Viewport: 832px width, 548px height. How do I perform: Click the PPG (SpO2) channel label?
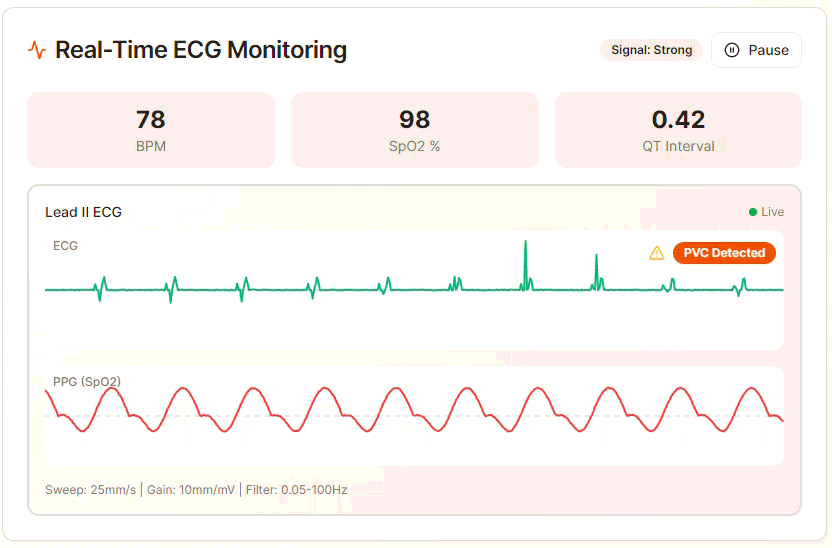(87, 381)
